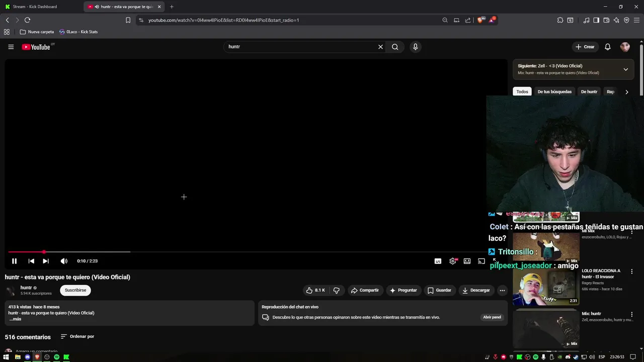Image resolution: width=644 pixels, height=362 pixels.
Task: Seek within the red progress bar
Action: (26, 252)
